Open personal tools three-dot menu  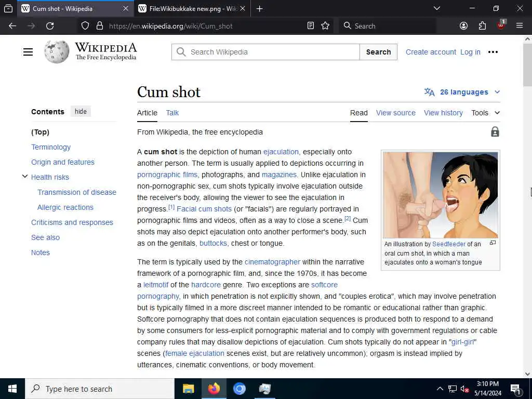pyautogui.click(x=493, y=52)
